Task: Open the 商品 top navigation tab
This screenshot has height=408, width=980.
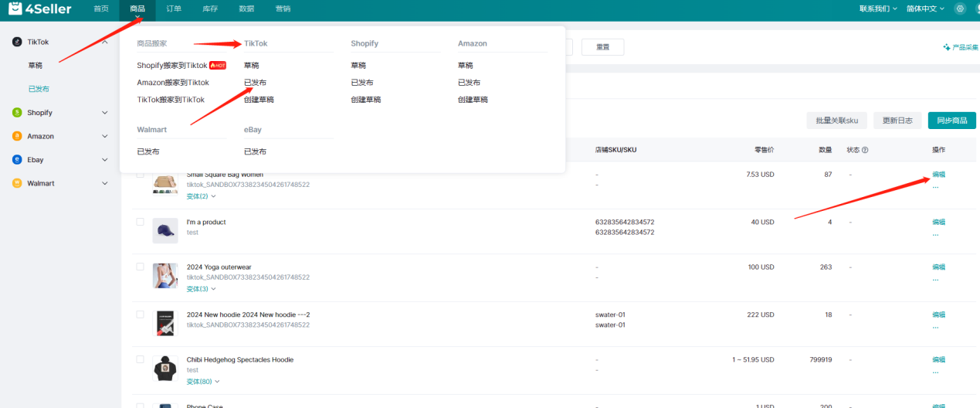Action: pos(137,8)
